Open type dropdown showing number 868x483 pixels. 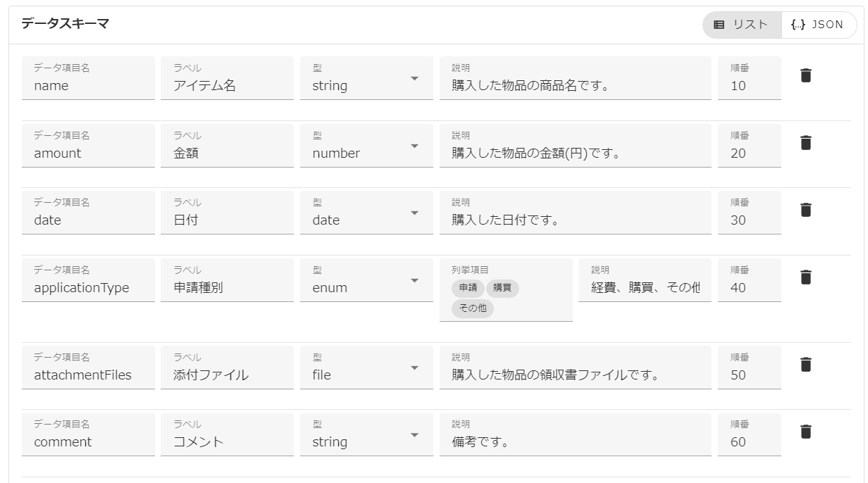pos(414,146)
